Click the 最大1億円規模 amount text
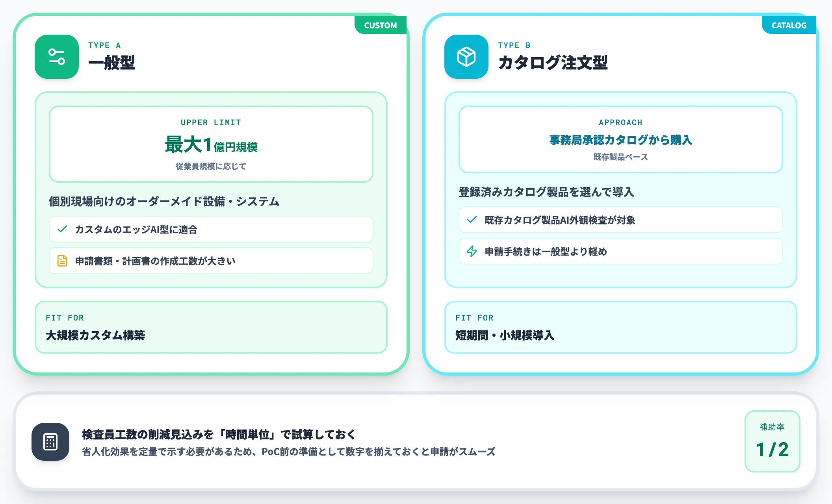 tap(211, 146)
